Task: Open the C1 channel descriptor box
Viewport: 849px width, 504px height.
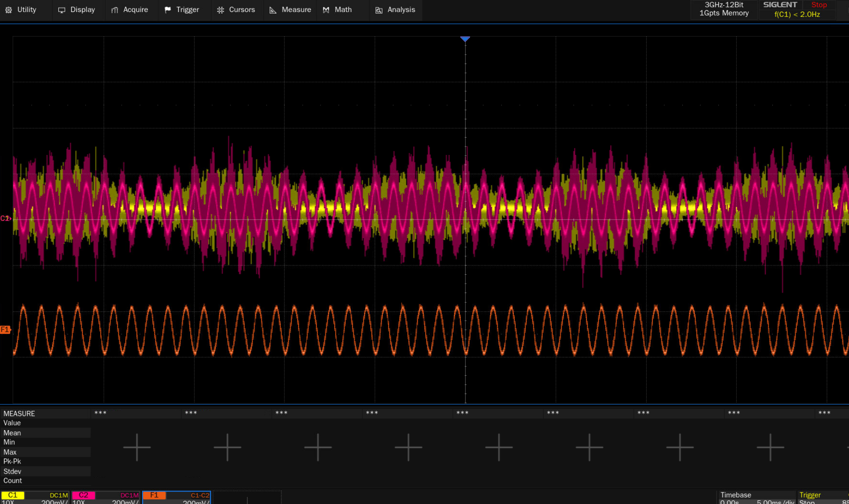Action: tap(35, 498)
